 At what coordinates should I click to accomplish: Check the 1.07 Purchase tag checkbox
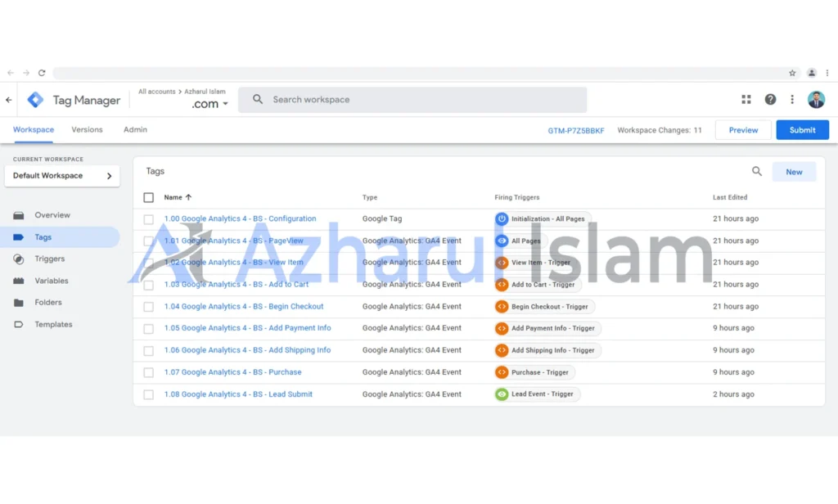point(149,372)
